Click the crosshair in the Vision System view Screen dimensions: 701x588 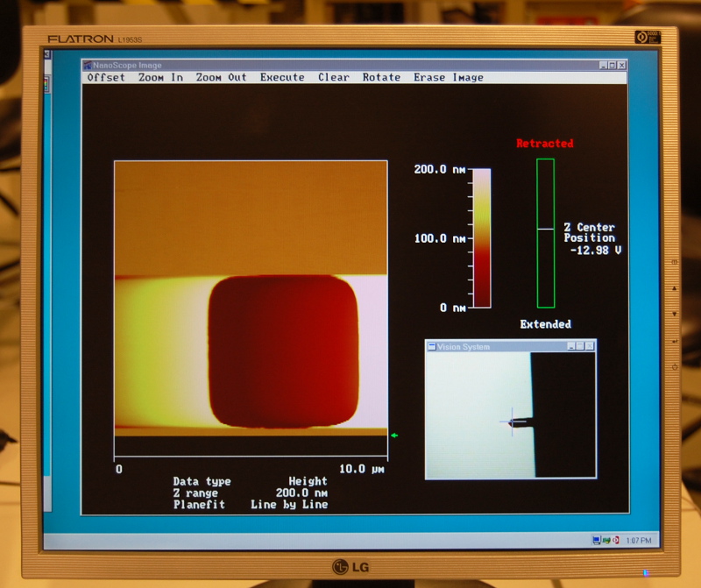click(512, 422)
